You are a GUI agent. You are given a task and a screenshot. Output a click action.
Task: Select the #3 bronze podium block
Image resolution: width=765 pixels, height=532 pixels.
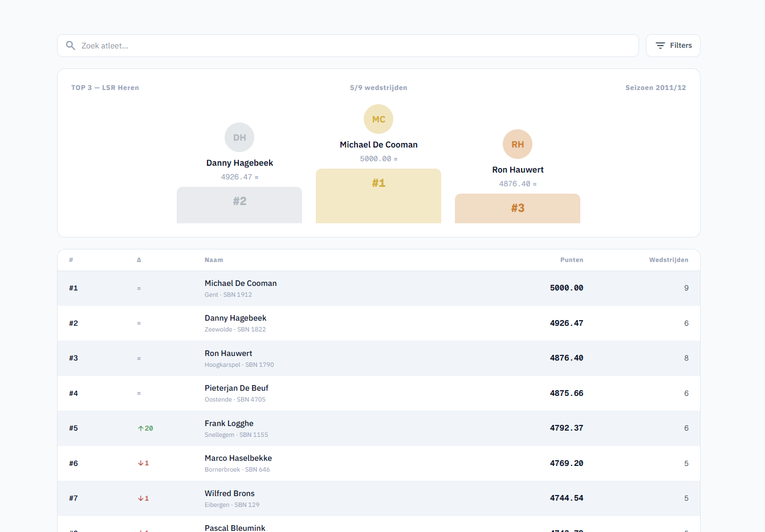pos(518,208)
